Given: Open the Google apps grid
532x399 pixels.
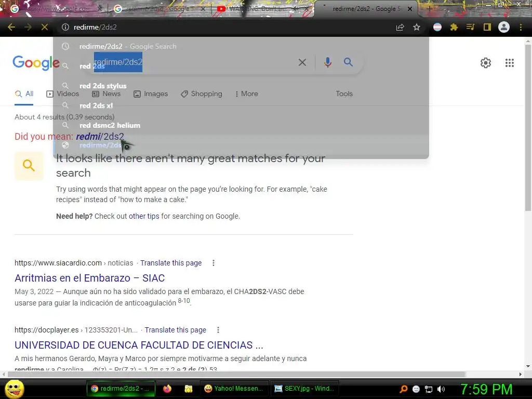Looking at the screenshot, I should coord(510,63).
